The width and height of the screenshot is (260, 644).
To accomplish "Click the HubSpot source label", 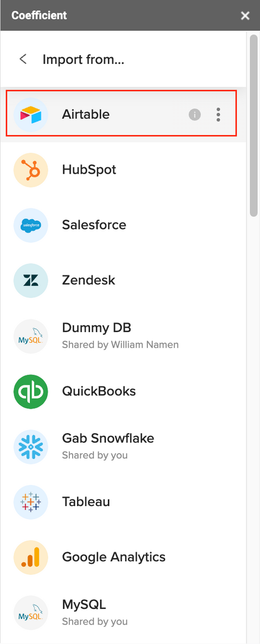I will (x=89, y=170).
